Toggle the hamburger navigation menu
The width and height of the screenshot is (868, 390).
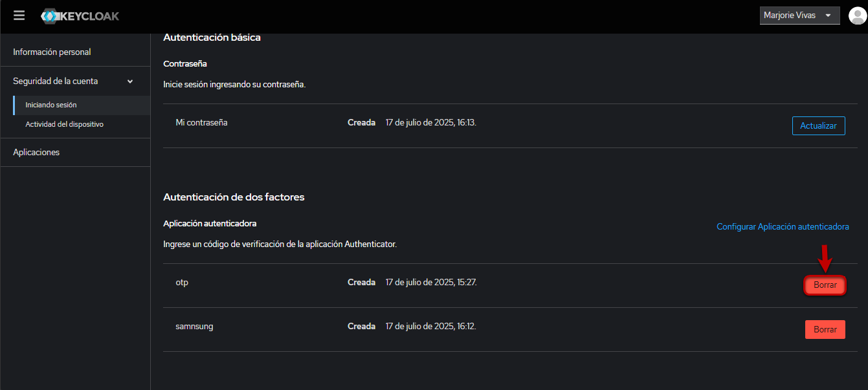[x=19, y=16]
